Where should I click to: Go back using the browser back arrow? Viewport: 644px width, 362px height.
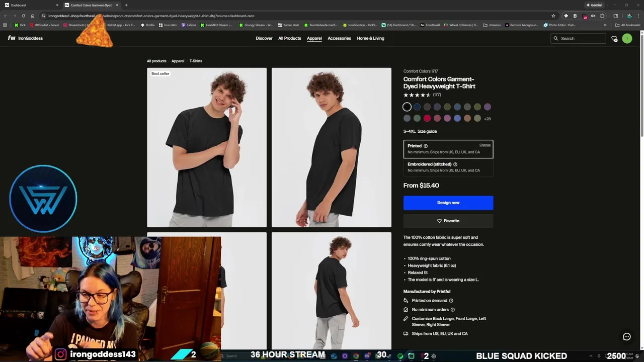[x=5, y=16]
